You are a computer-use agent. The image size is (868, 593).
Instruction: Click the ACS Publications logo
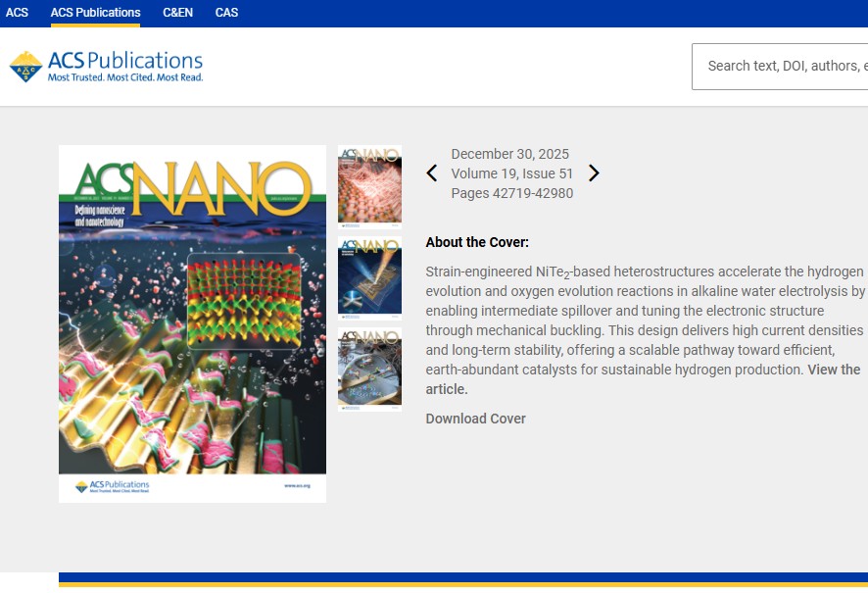(x=106, y=67)
